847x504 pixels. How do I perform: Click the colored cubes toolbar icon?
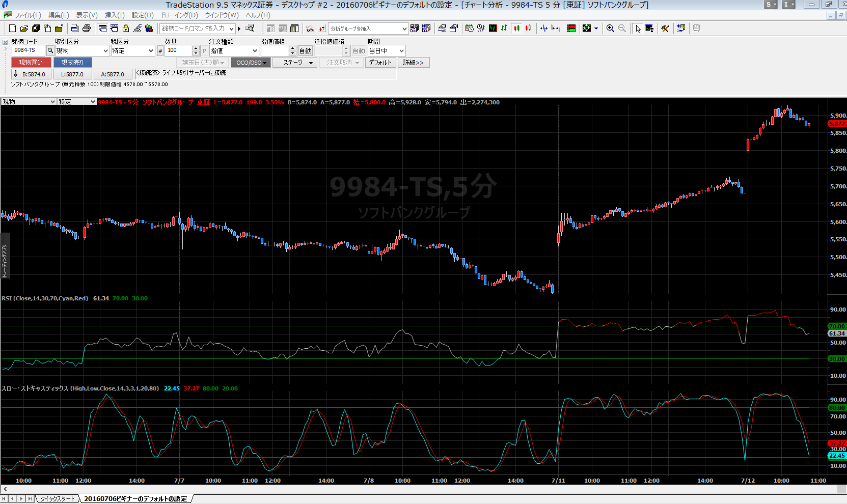pyautogui.click(x=149, y=29)
